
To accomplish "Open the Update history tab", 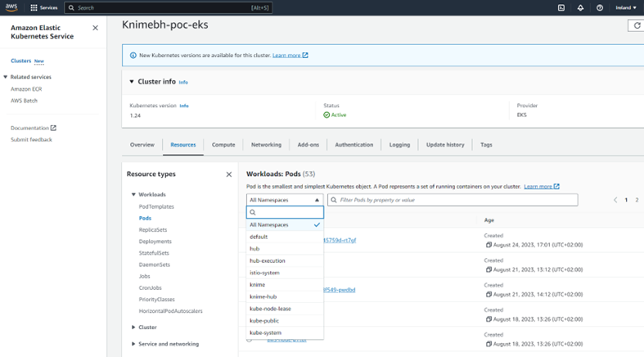I will 445,145.
